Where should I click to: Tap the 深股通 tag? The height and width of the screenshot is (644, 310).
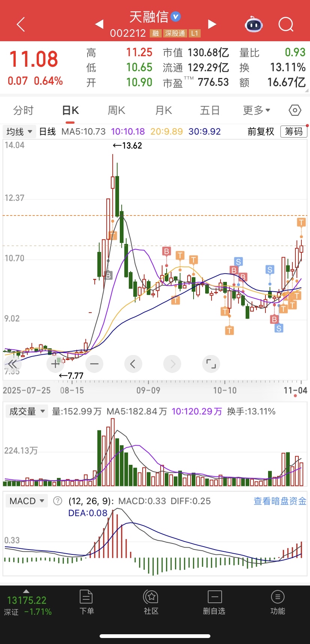(x=175, y=33)
